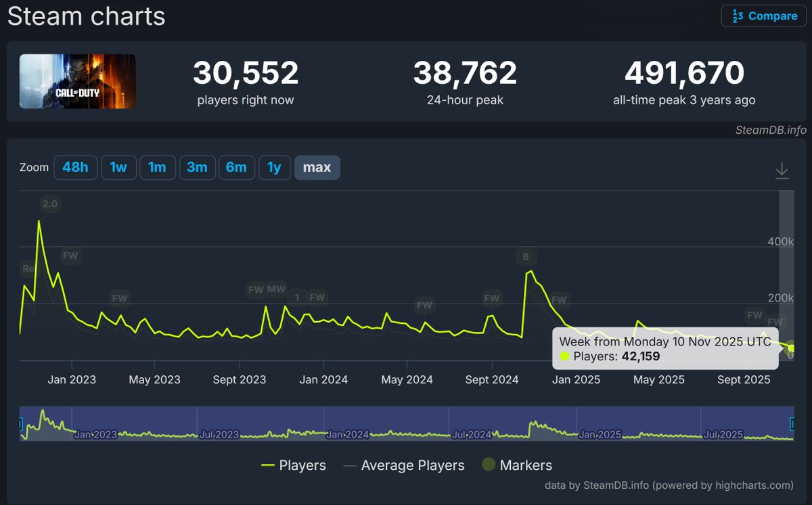Click the Sept 2024 x-axis label
Viewport: 812px width, 505px height.
[492, 379]
